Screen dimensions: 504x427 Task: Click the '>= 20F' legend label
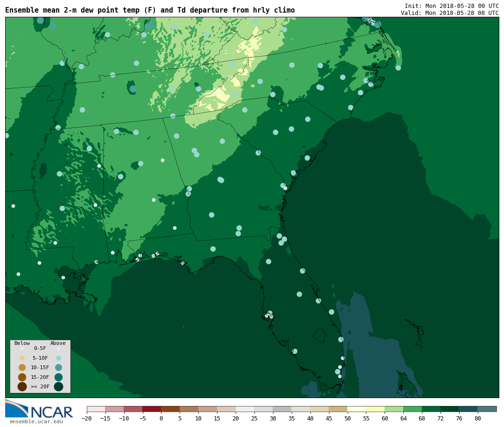pos(40,386)
